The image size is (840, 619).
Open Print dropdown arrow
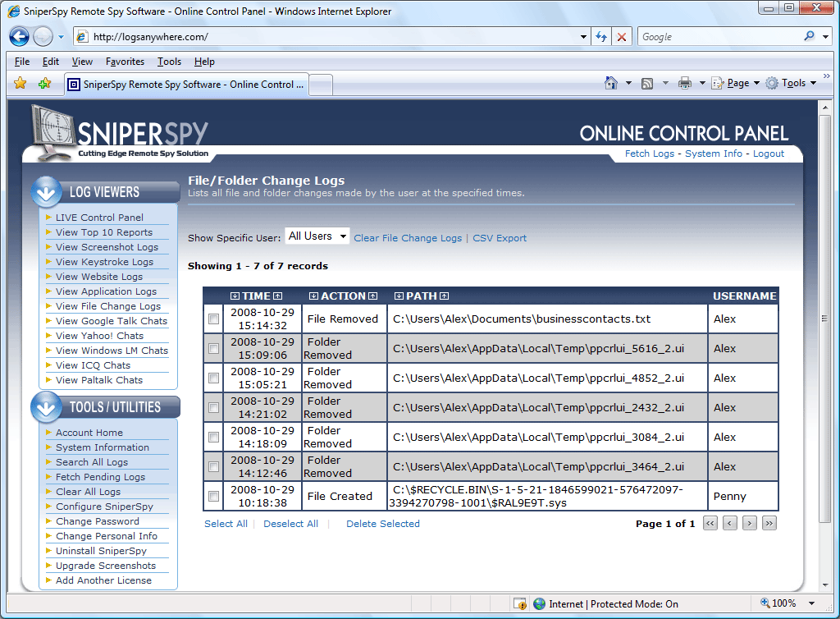point(702,83)
